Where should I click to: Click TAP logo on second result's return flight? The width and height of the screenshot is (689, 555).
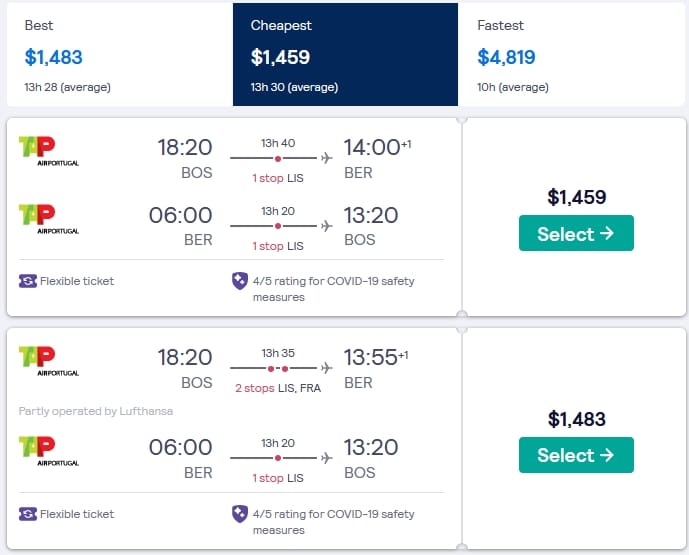point(48,451)
